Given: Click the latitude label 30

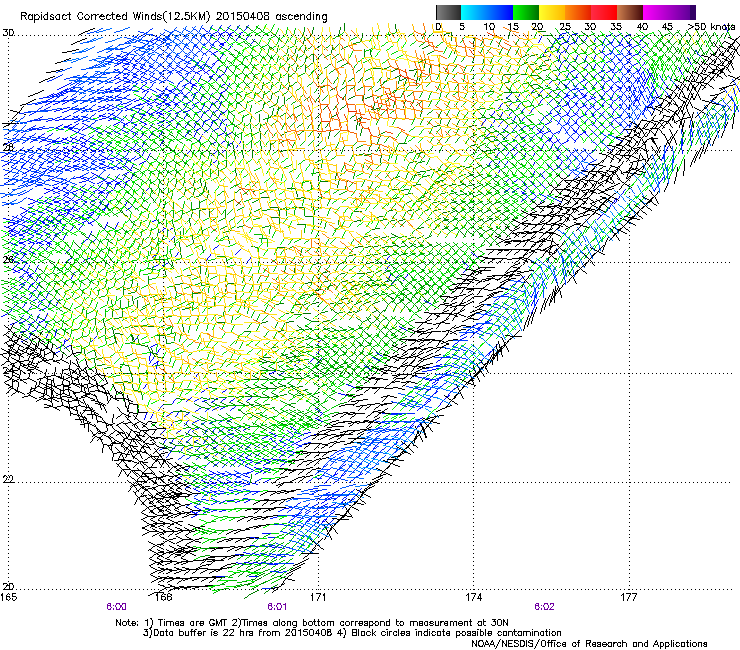Looking at the screenshot, I should (8, 33).
